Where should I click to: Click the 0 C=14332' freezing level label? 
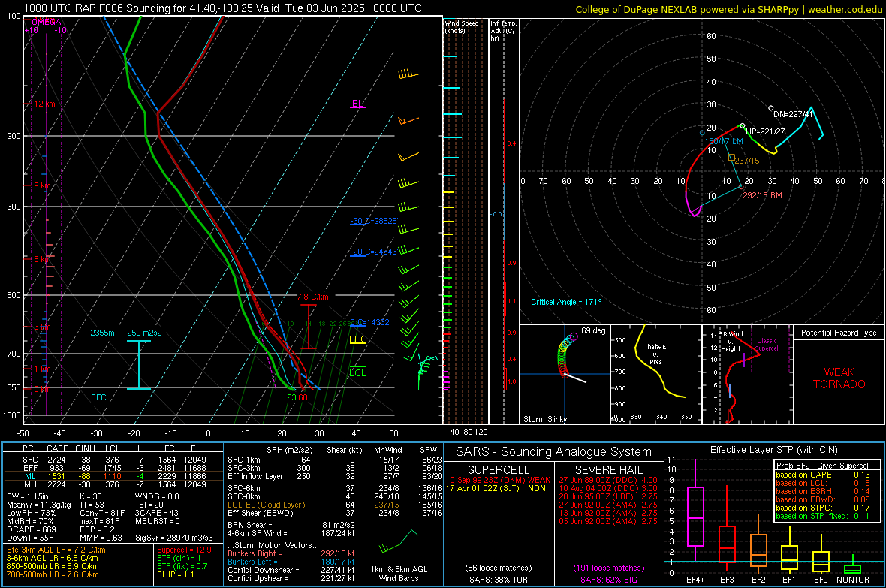[370, 322]
